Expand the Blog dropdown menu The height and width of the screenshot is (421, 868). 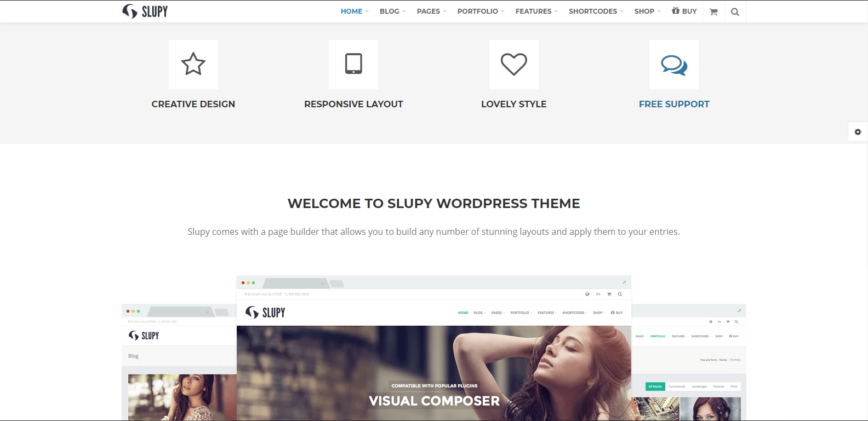click(392, 11)
